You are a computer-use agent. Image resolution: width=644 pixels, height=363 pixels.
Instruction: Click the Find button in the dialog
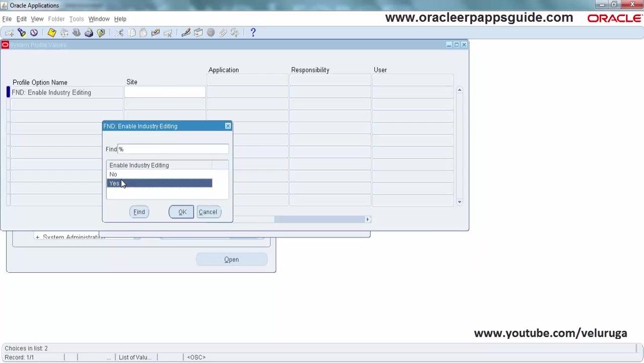click(x=139, y=212)
